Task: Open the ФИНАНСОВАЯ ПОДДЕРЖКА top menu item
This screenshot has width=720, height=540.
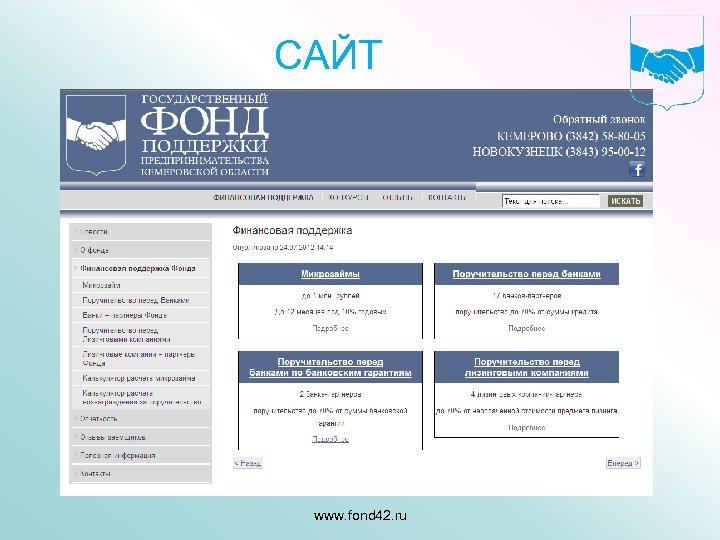Action: pyautogui.click(x=263, y=197)
